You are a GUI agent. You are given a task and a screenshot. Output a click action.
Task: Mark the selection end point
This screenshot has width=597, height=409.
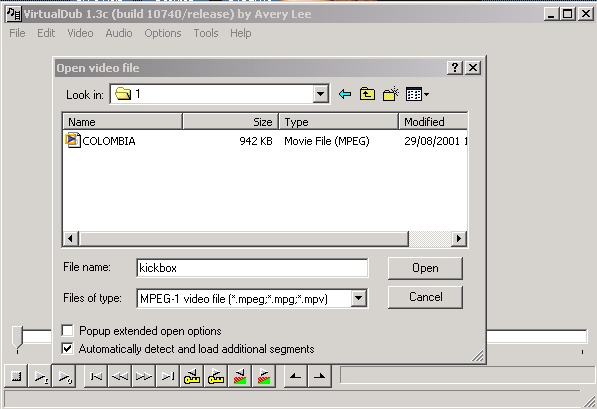click(319, 377)
